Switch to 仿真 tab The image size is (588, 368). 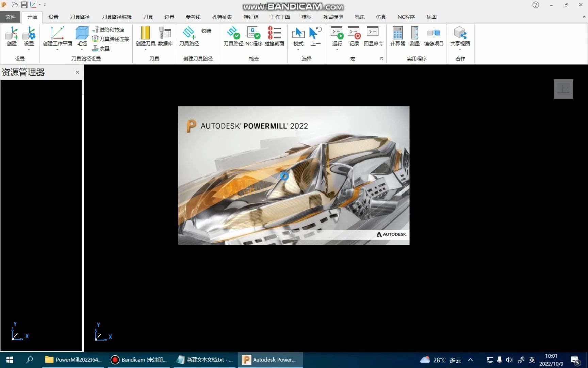pos(381,17)
